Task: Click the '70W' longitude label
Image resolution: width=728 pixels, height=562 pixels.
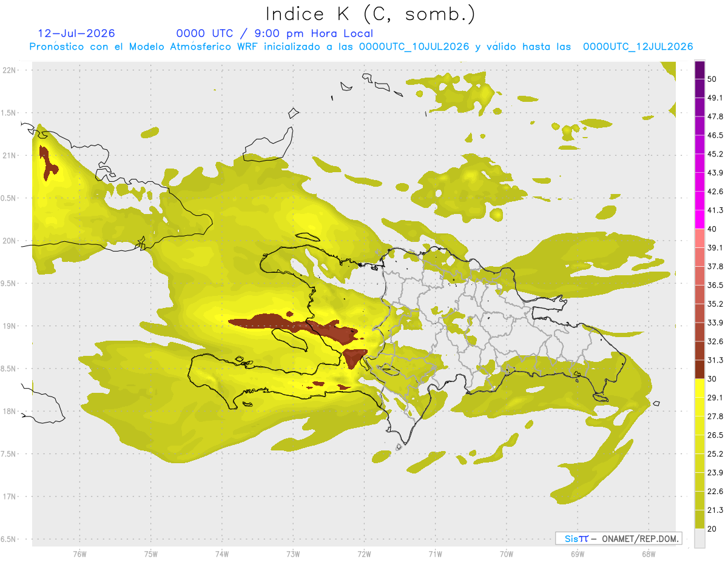Action: pos(506,554)
